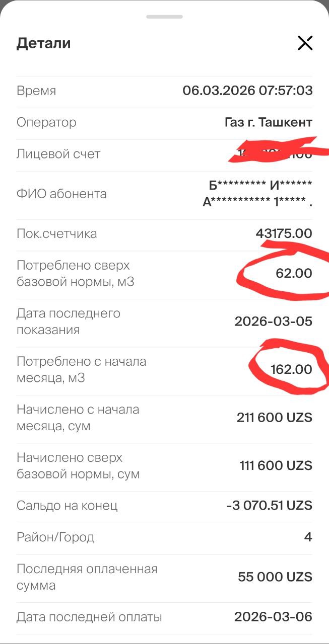Click the 111 600 UZS amount
The image size is (329, 644).
click(276, 465)
